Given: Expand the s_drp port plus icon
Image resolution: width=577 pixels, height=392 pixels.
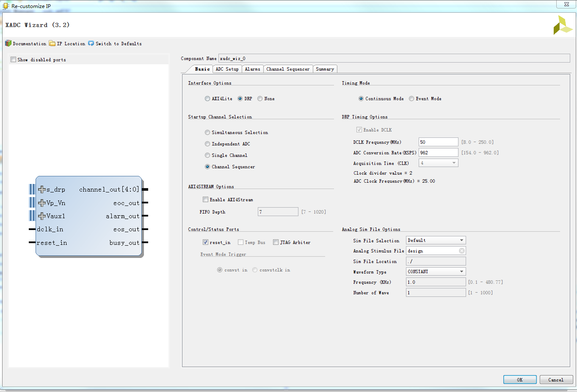Looking at the screenshot, I should point(42,189).
